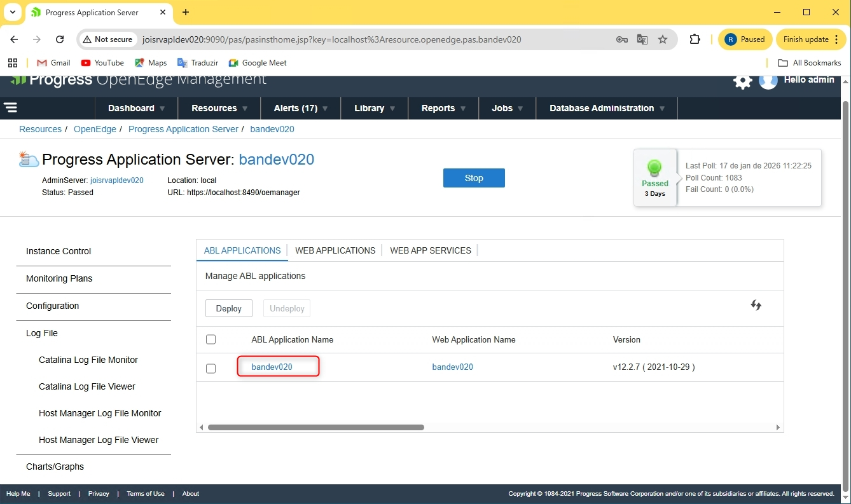The height and width of the screenshot is (504, 851).
Task: Open Configuration in the sidebar
Action: click(53, 306)
